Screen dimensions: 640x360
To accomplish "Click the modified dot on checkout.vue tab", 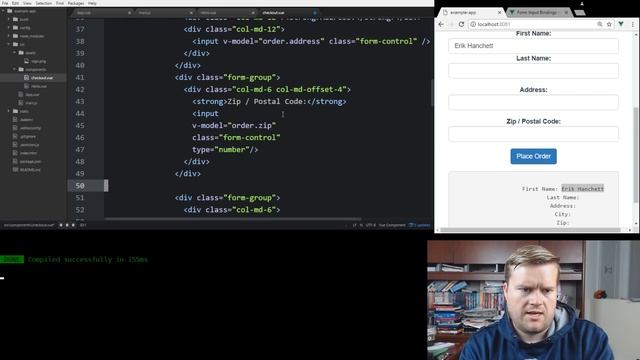I will (315, 13).
